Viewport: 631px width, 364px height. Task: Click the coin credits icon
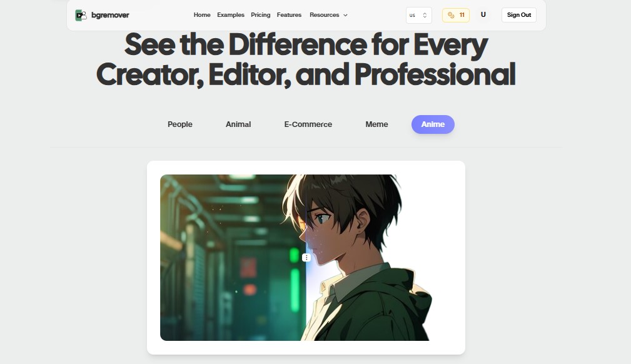[x=451, y=15]
